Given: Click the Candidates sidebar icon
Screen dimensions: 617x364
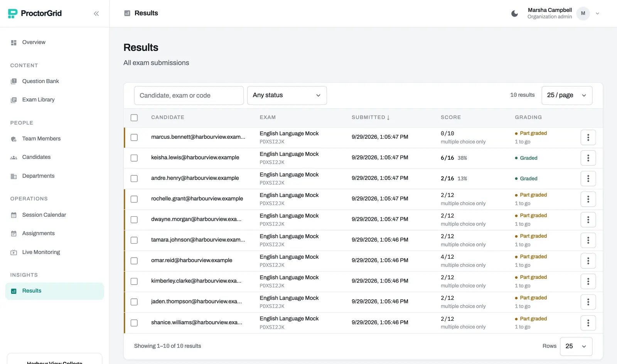Looking at the screenshot, I should pos(14,157).
